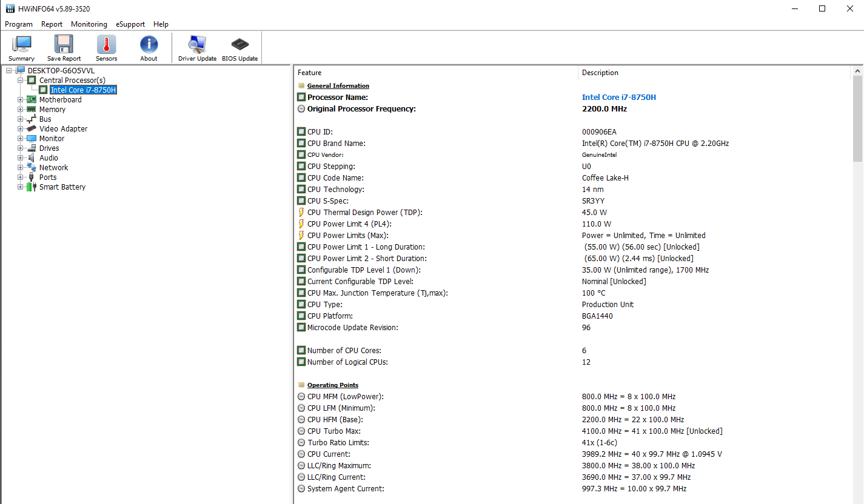Select the Ports tree item
This screenshot has width=864, height=504.
[48, 177]
